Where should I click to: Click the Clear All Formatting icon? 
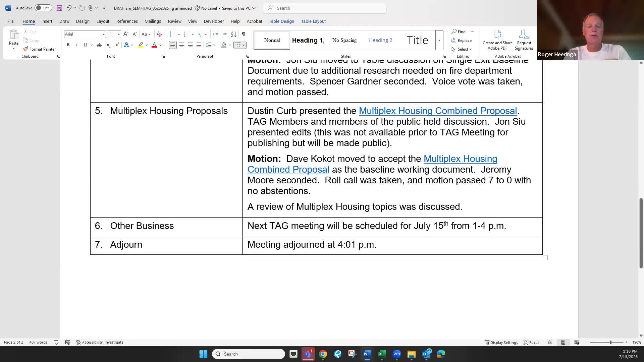(159, 34)
